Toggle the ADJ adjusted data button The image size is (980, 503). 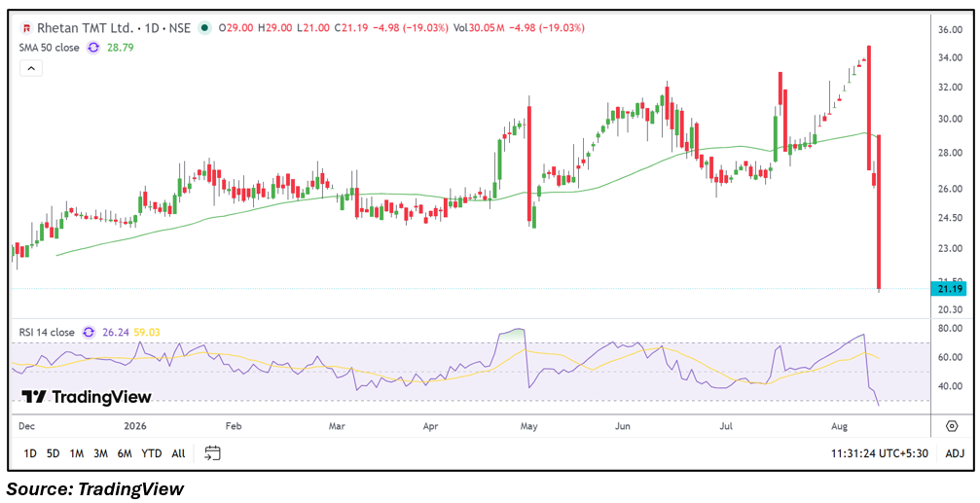(955, 453)
